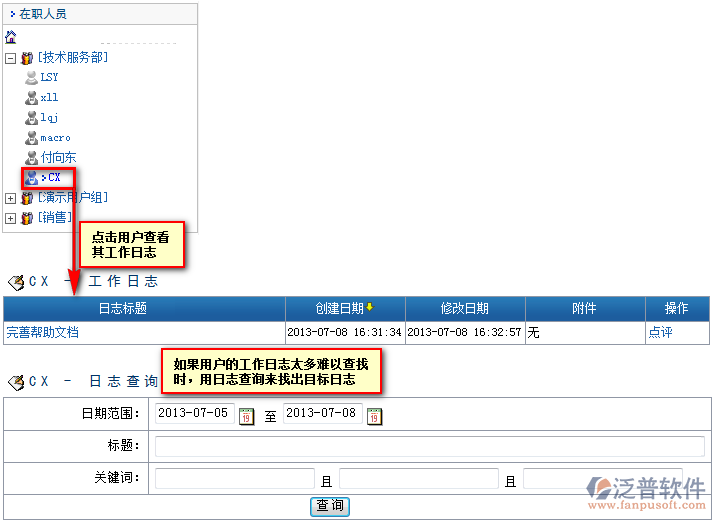This screenshot has height=521, width=716.
Task: Select user CX in the tree
Action: click(54, 177)
